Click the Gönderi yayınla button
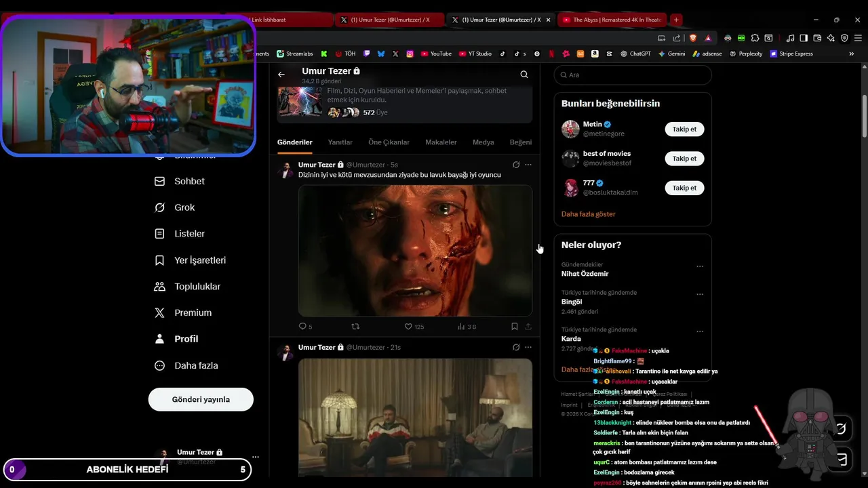 pyautogui.click(x=201, y=399)
